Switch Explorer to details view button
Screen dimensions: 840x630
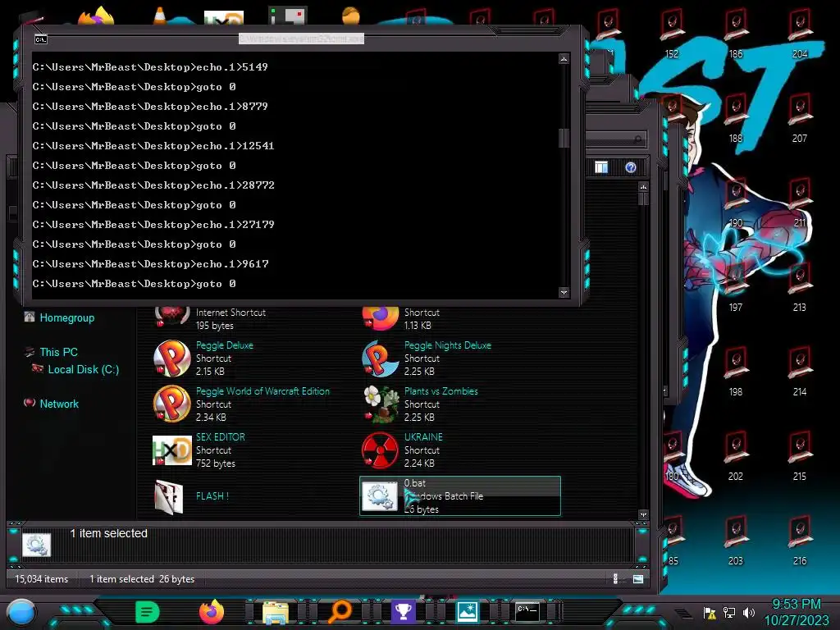pyautogui.click(x=615, y=578)
